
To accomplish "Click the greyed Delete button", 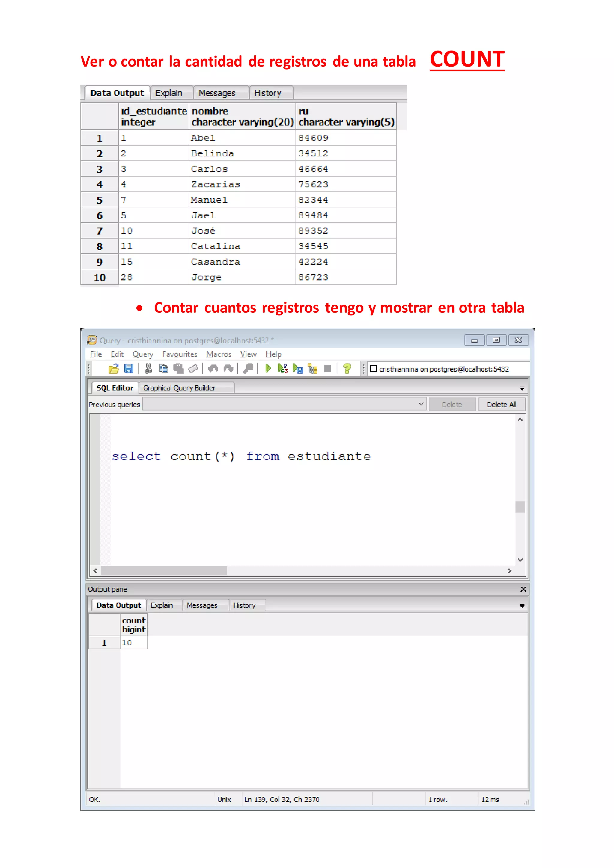I will point(452,405).
